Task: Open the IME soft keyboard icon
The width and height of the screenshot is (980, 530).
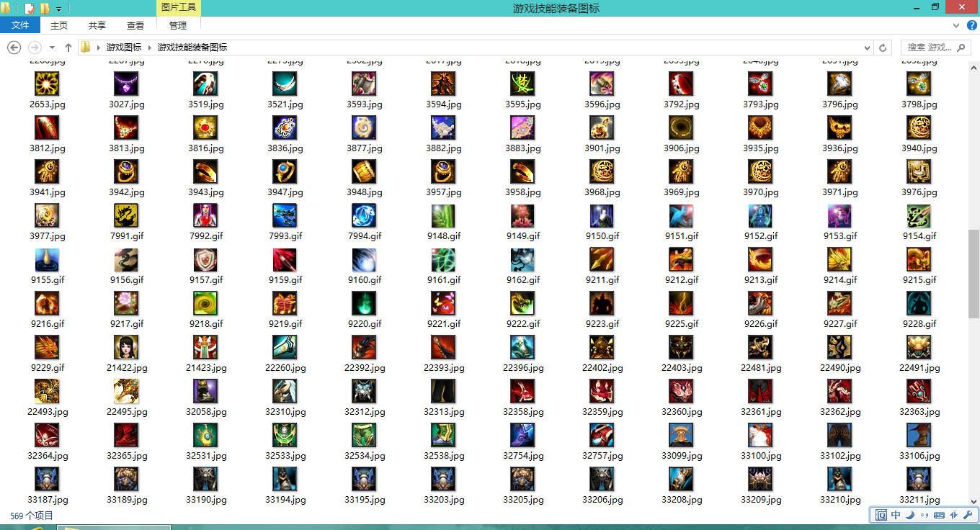Action: [x=939, y=515]
